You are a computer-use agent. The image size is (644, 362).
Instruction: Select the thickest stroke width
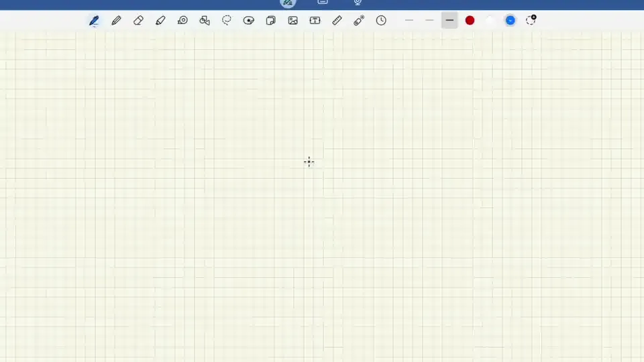click(x=449, y=21)
